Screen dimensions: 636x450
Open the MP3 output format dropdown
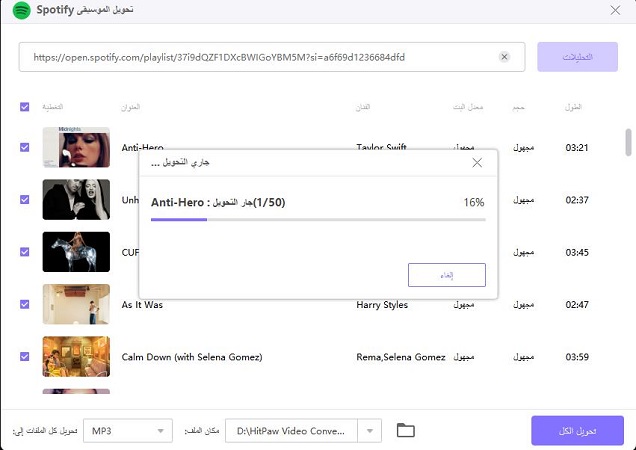tap(128, 431)
